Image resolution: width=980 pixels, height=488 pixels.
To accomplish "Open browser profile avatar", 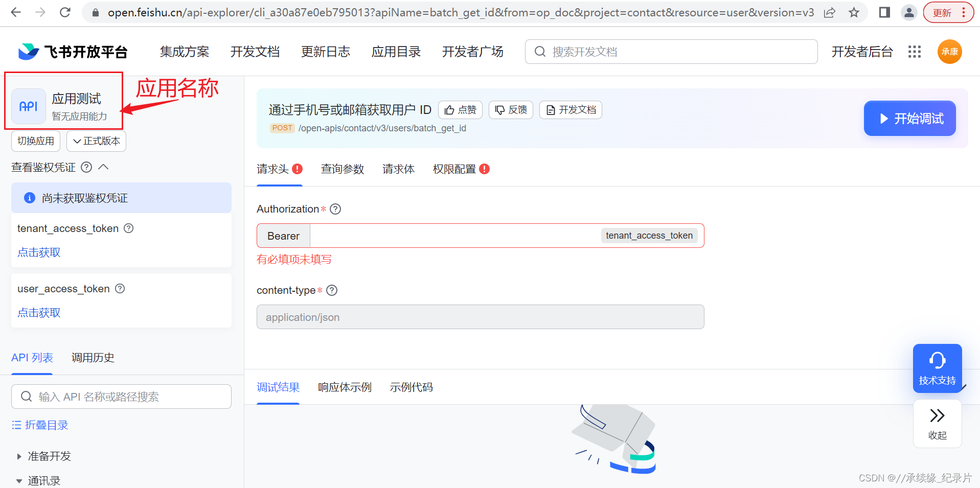I will (x=909, y=12).
